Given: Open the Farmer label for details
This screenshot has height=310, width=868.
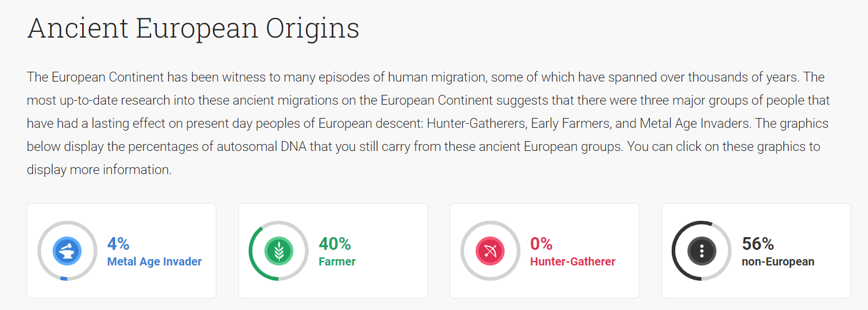Looking at the screenshot, I should tap(337, 261).
